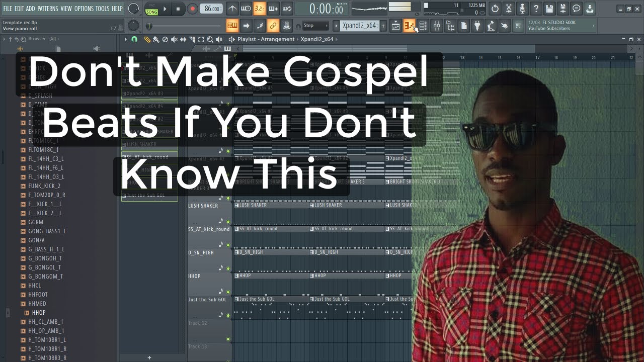Open the ADD menu
Viewport: 644px width, 362px height.
tap(31, 9)
